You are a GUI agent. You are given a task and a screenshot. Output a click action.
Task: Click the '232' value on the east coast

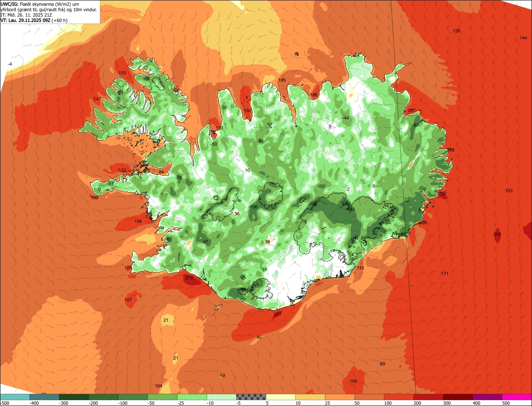click(x=442, y=194)
